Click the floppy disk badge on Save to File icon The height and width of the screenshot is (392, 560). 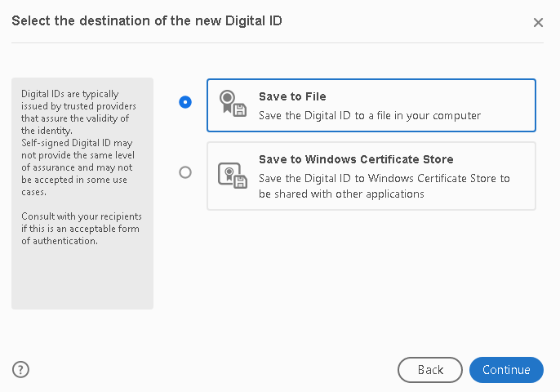[240, 109]
